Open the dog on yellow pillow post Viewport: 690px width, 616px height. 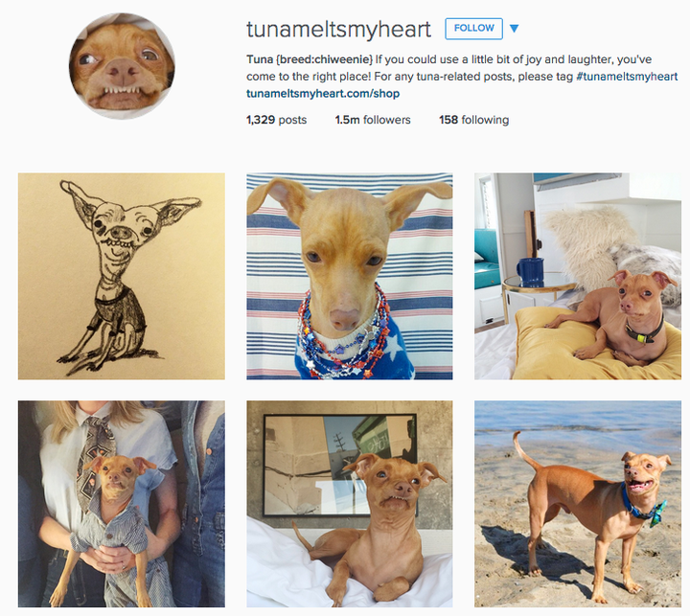coord(578,276)
